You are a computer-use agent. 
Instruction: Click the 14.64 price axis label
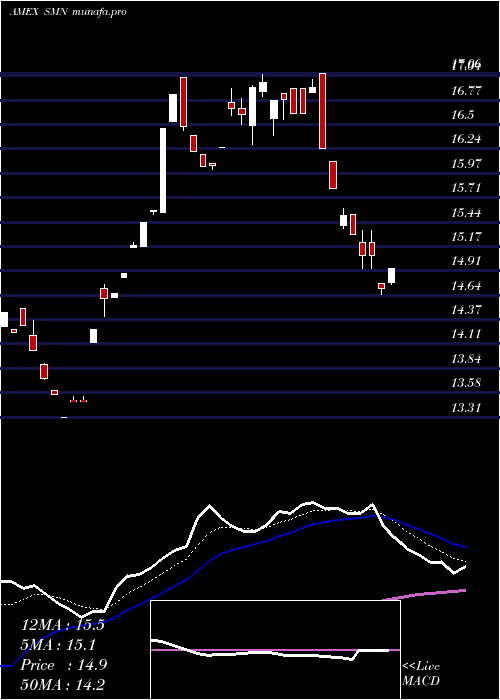coord(466,286)
